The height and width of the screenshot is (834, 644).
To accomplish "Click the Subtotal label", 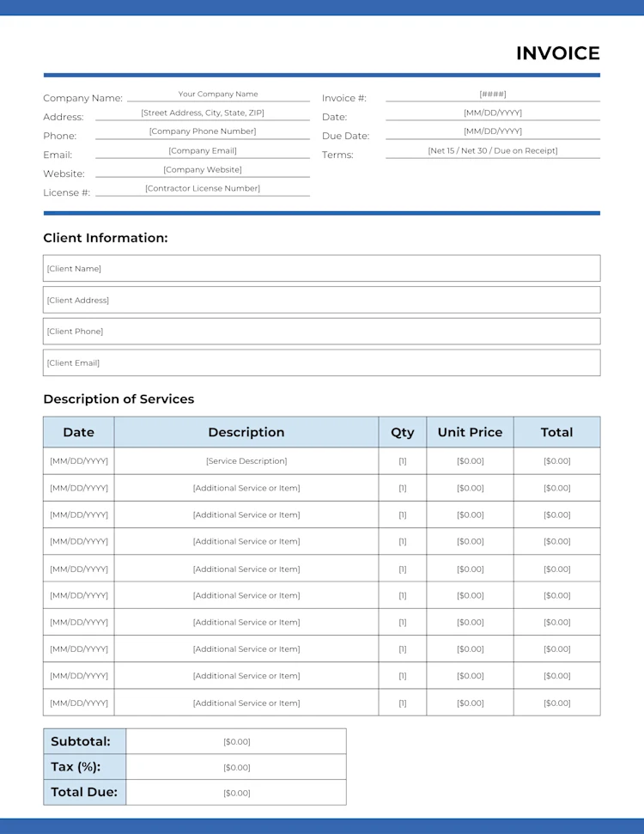I will tap(81, 741).
